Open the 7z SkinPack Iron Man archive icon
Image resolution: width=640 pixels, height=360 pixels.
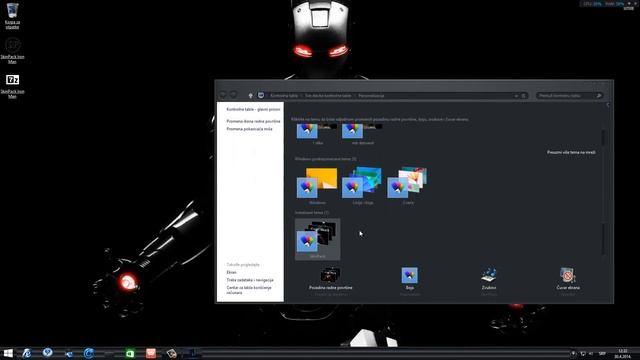(x=12, y=85)
